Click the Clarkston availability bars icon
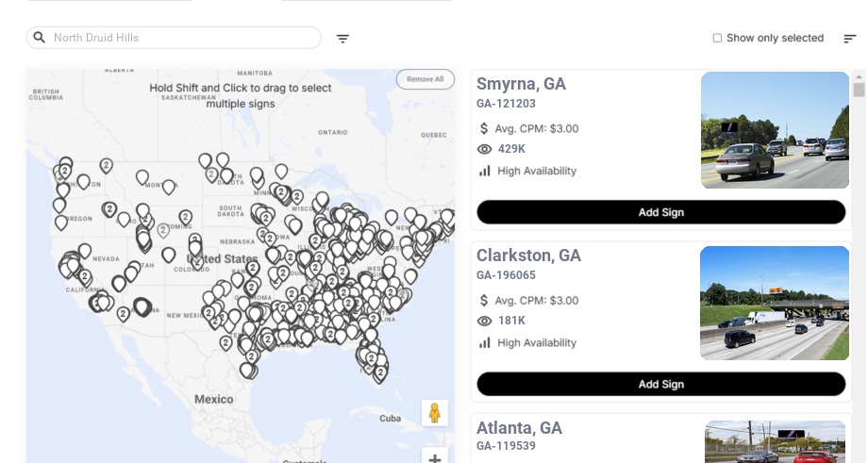 [485, 342]
